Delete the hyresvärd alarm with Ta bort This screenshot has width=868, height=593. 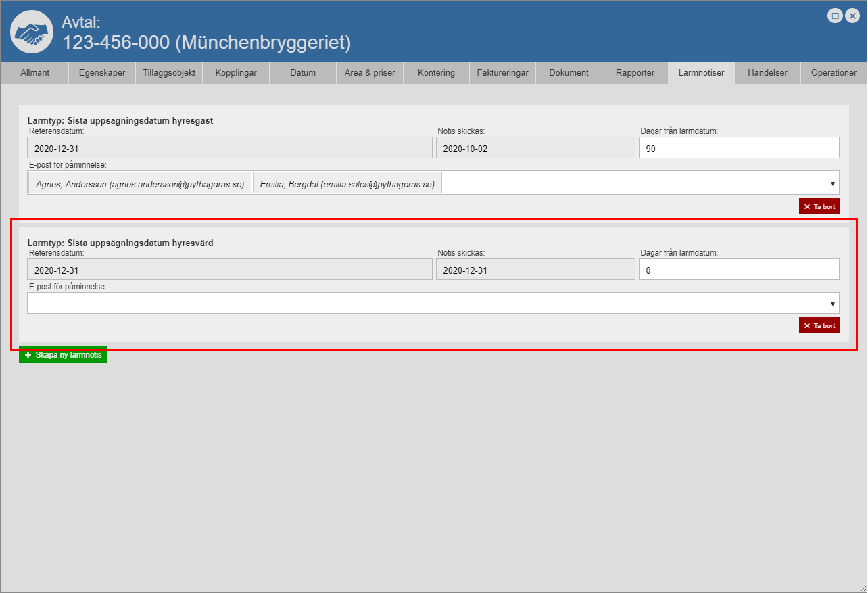coord(819,325)
